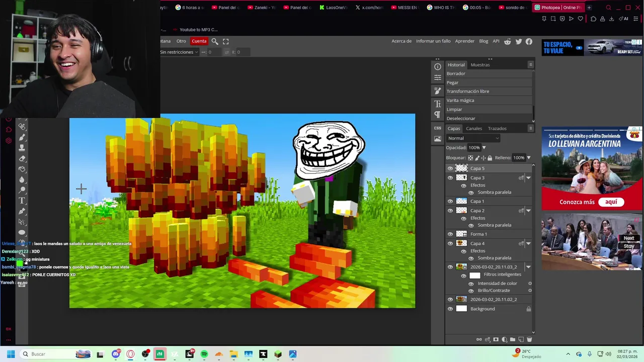Create a new layer folder
This screenshot has height=362, width=644.
[x=513, y=339]
